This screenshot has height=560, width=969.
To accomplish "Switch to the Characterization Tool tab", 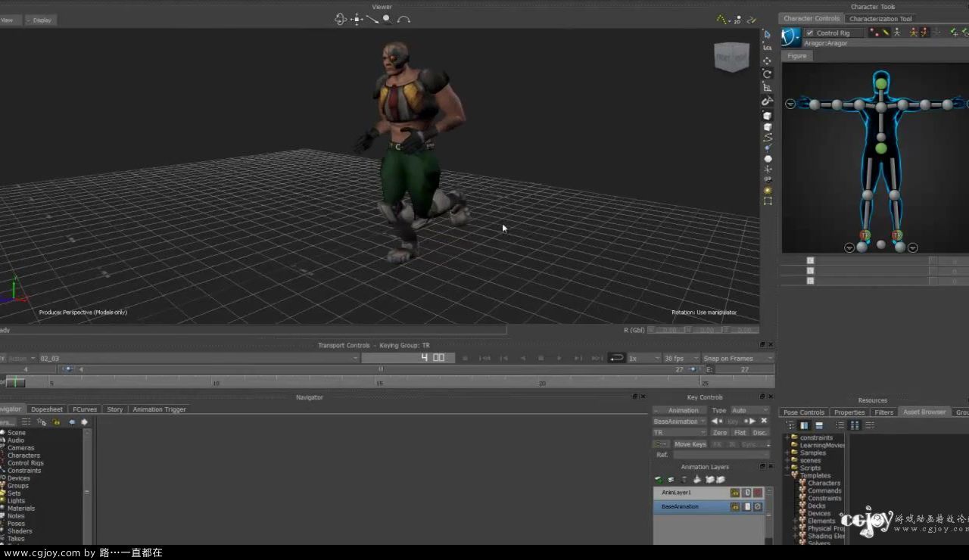I will pos(880,19).
